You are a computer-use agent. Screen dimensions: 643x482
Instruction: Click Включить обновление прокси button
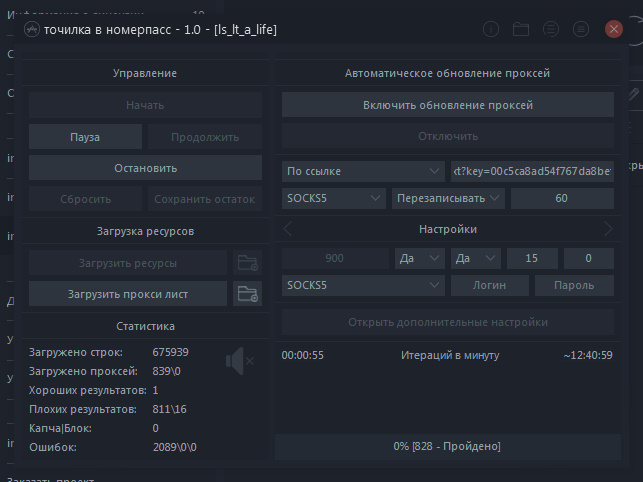(447, 105)
